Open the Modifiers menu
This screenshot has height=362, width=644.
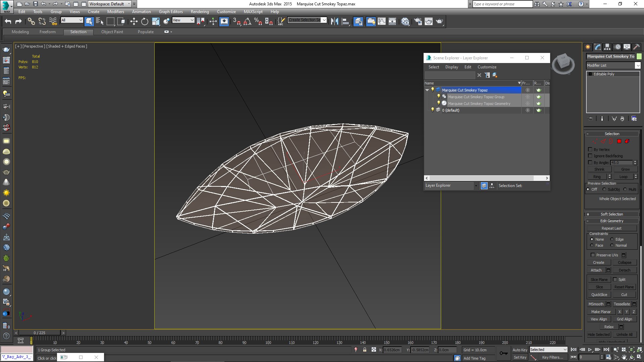(x=115, y=12)
